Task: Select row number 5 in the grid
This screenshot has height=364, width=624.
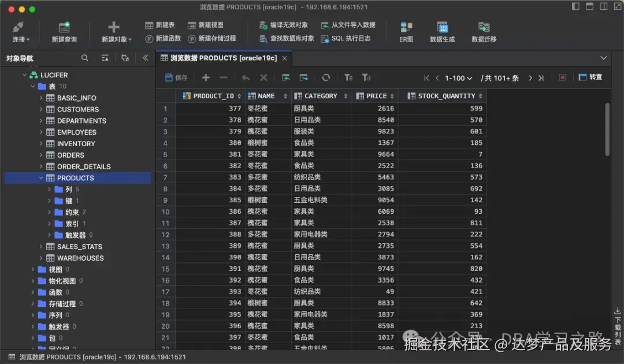Action: tap(165, 154)
